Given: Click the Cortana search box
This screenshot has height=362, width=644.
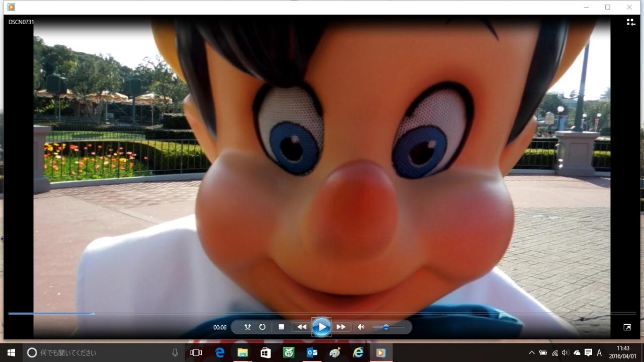Looking at the screenshot, I should (x=104, y=352).
